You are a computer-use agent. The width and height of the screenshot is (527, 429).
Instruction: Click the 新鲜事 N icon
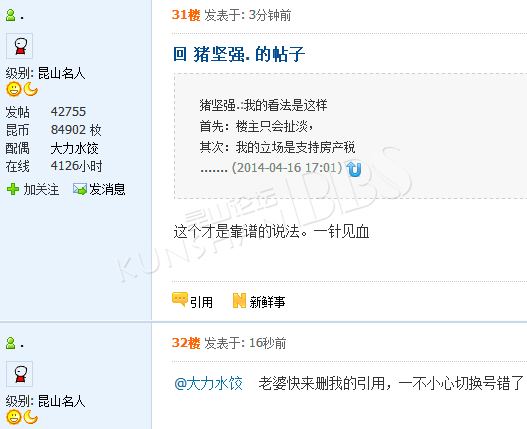tap(239, 300)
